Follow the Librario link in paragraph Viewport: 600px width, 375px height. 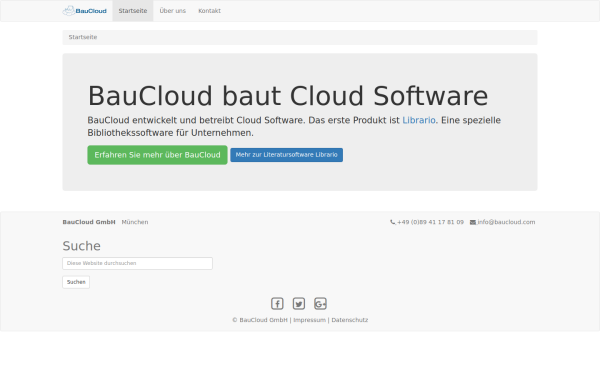coord(419,120)
